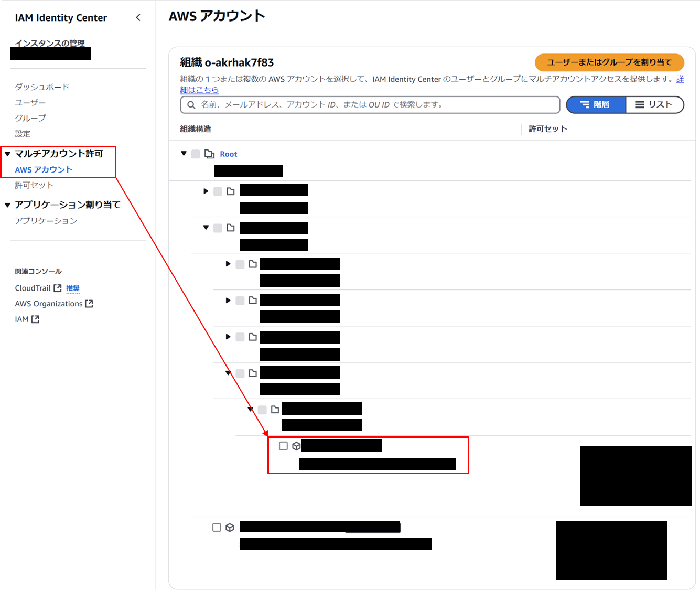Tick the checkbox of the collapsed first-level OU
700x590 pixels.
(218, 191)
